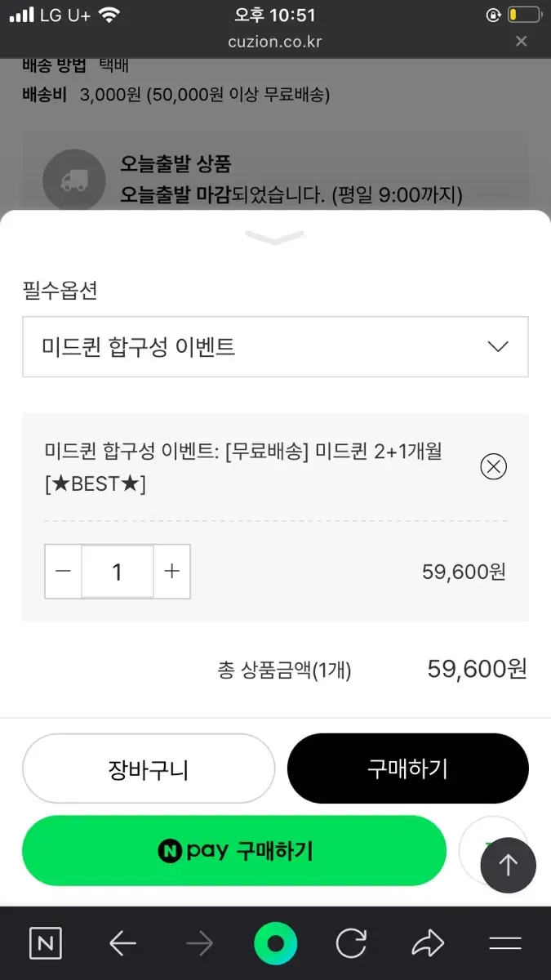Viewport: 551px width, 980px height.
Task: Add item with the 장바구니 button
Action: (149, 768)
